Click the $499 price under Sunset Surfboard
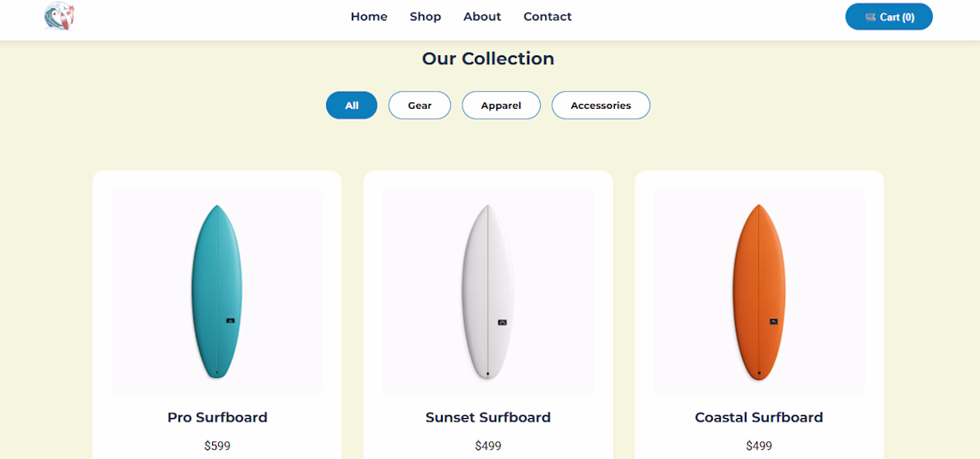The image size is (980, 459). (x=488, y=446)
